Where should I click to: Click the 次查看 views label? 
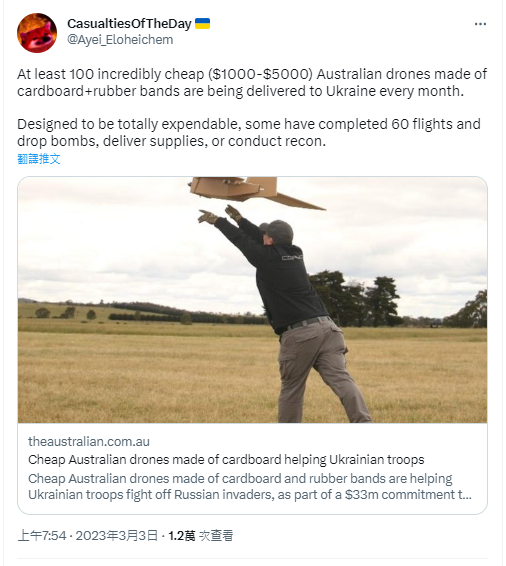216,536
